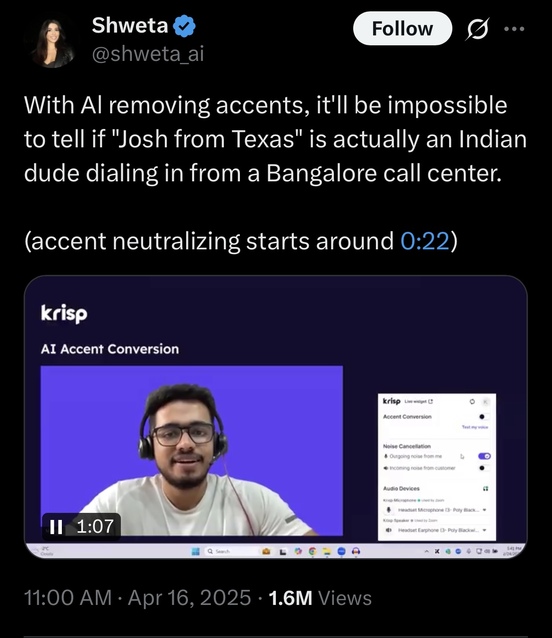Pause the video playback
This screenshot has height=638, width=552.
[56, 527]
